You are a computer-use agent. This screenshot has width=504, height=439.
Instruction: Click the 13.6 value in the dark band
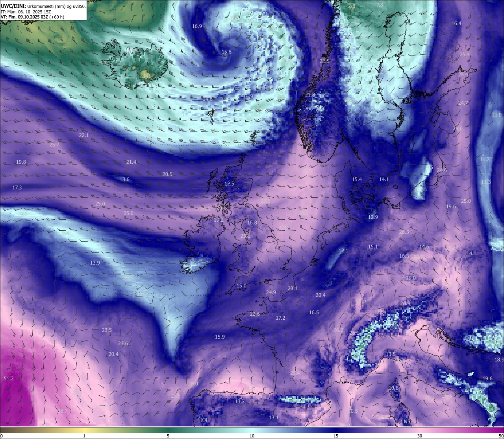[x=124, y=180]
